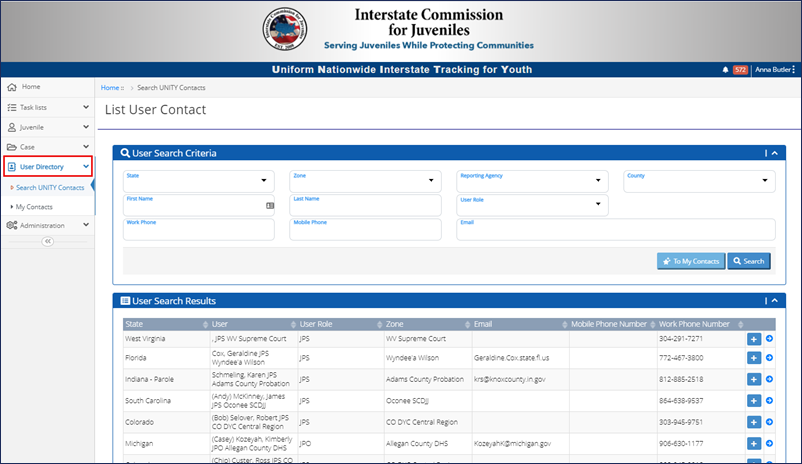Viewport: 802px width, 464px height.
Task: Sort results by User column
Action: pos(254,324)
